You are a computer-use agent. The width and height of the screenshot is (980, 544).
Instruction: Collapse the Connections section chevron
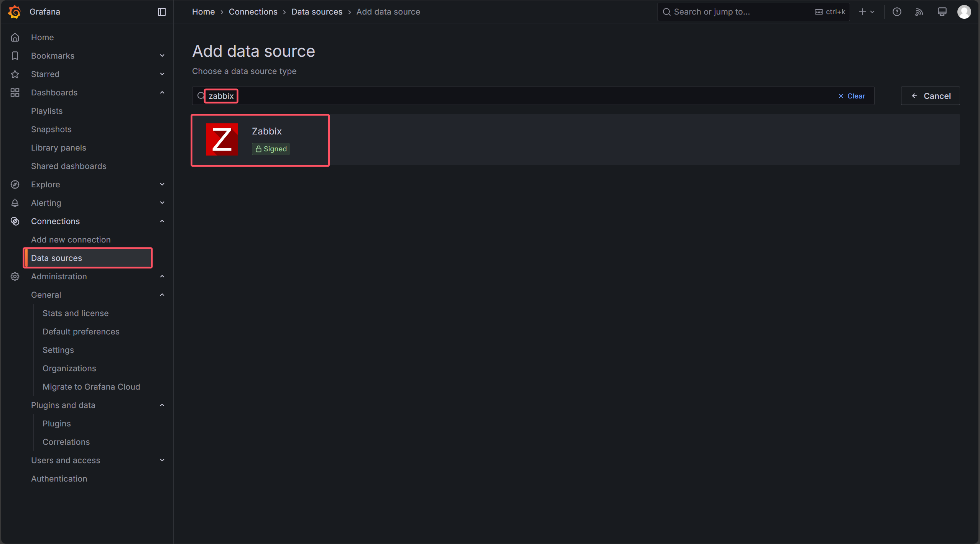162,221
